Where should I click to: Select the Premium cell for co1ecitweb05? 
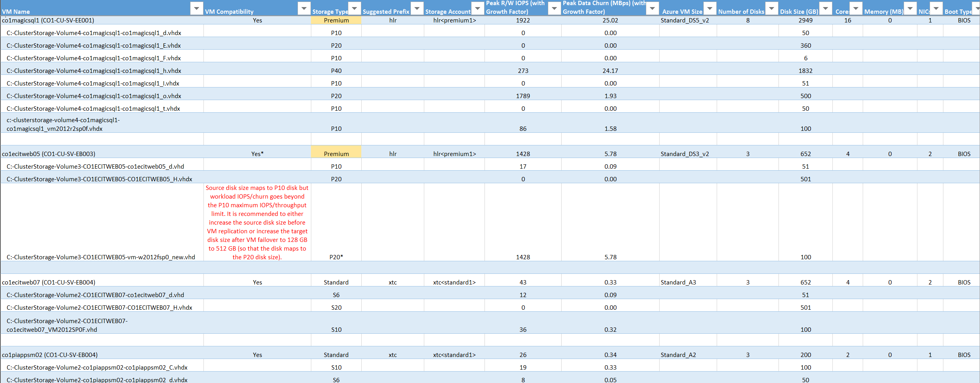(336, 152)
